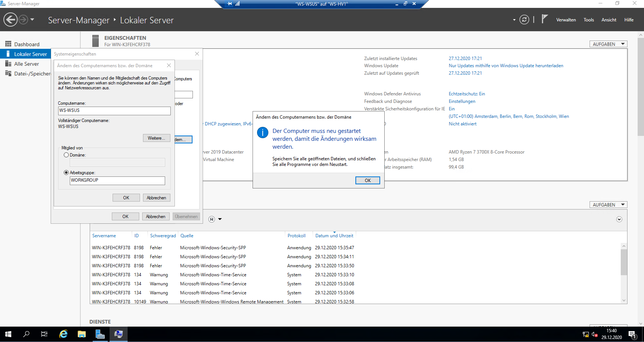Click the Dashboard icon in the sidebar
The height and width of the screenshot is (342, 644).
pyautogui.click(x=8, y=44)
